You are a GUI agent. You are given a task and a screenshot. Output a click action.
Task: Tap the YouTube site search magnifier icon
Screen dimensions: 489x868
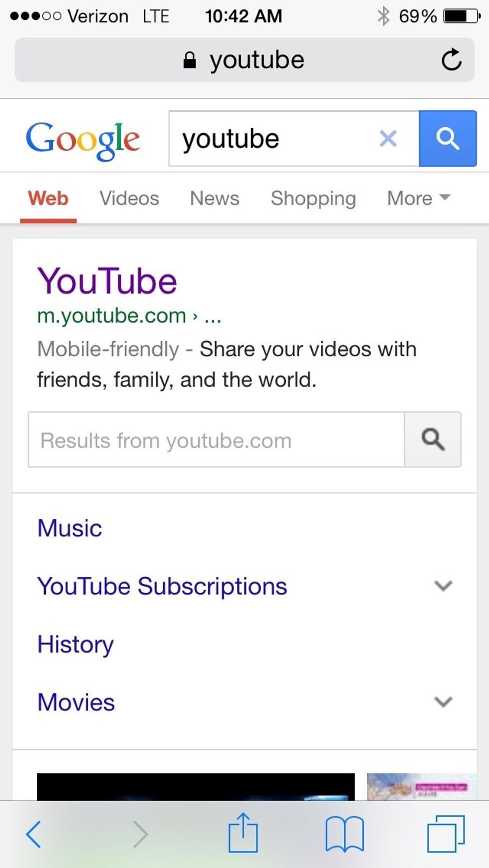[433, 439]
